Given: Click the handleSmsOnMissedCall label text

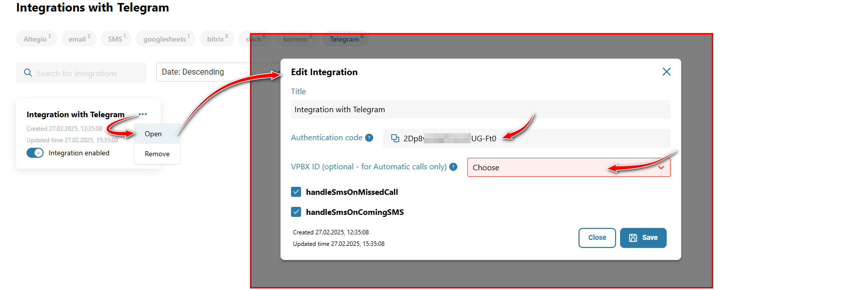Looking at the screenshot, I should coord(352,192).
